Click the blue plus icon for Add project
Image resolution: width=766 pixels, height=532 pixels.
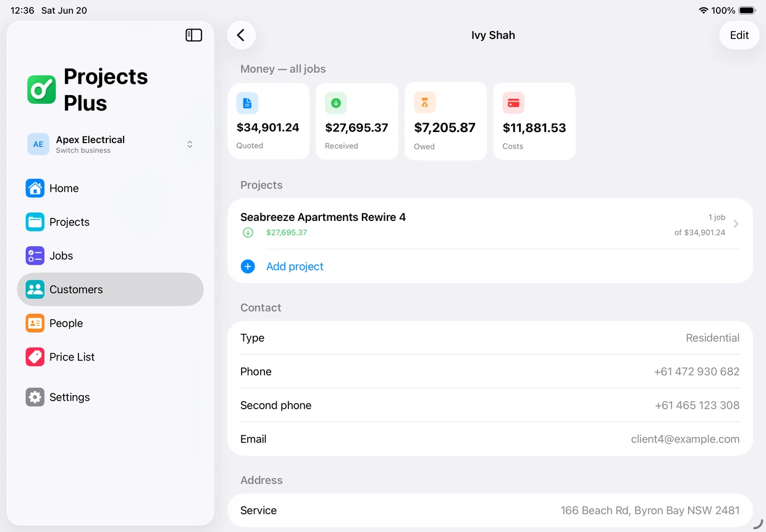pyautogui.click(x=248, y=267)
